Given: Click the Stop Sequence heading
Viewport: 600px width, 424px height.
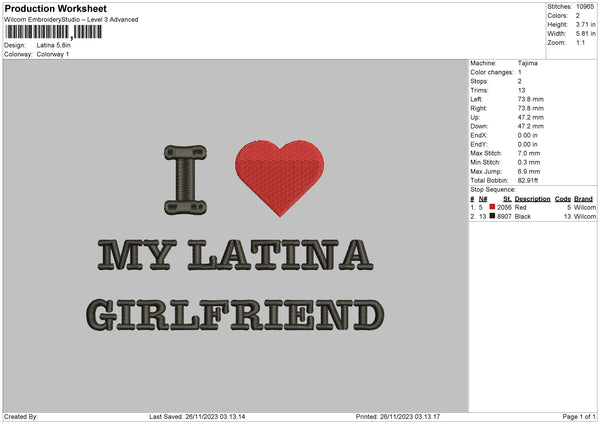Looking at the screenshot, I should pos(492,188).
